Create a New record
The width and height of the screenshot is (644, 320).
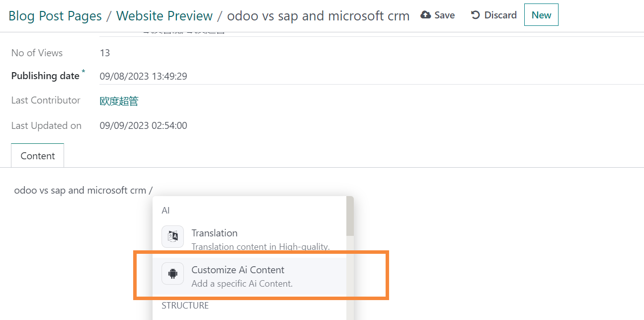click(541, 15)
